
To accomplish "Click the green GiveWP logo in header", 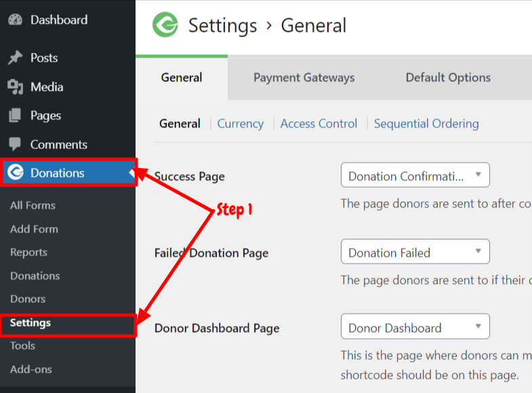I will point(165,25).
